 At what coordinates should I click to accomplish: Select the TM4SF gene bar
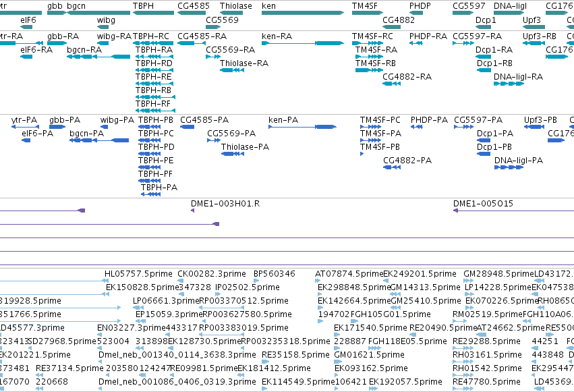pyautogui.click(x=368, y=13)
